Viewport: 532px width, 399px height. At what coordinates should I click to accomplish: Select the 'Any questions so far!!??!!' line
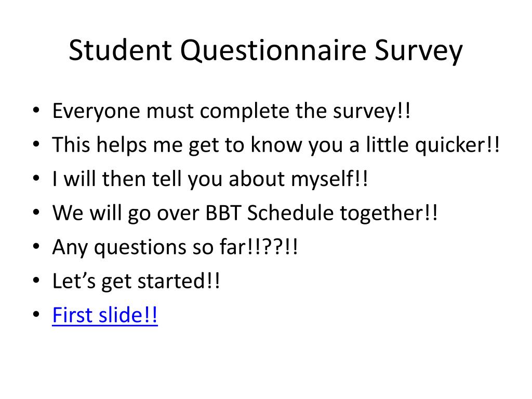coord(175,247)
